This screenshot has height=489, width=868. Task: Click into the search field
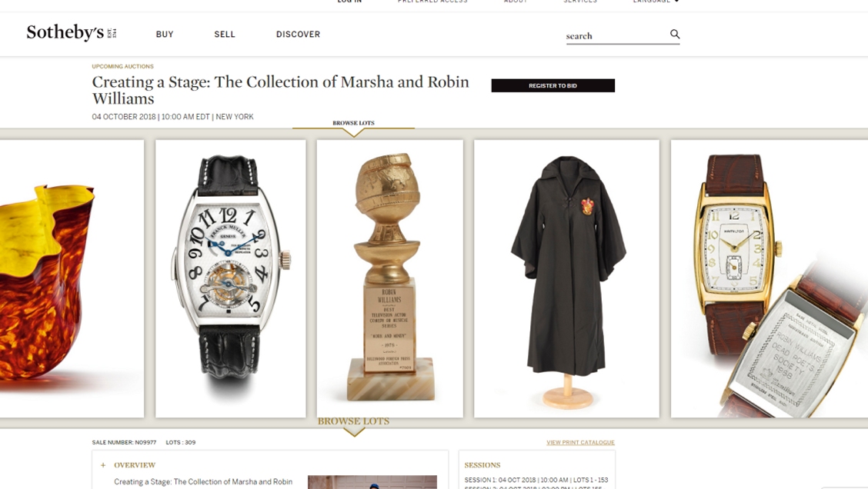(x=616, y=36)
